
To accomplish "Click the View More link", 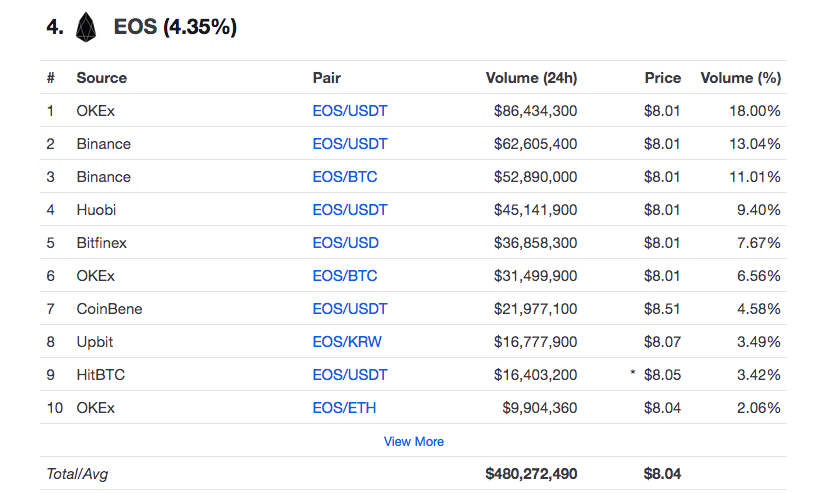I will [x=414, y=442].
